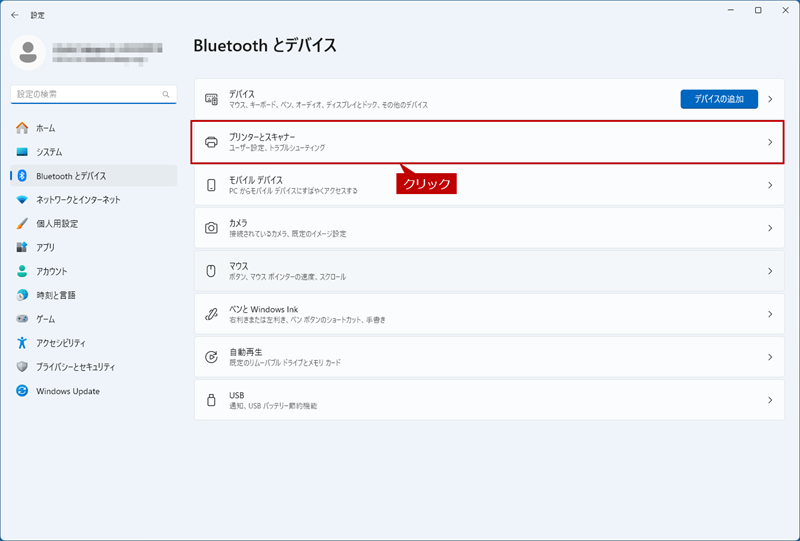Open 時刻と言語 in the sidebar

coord(94,295)
